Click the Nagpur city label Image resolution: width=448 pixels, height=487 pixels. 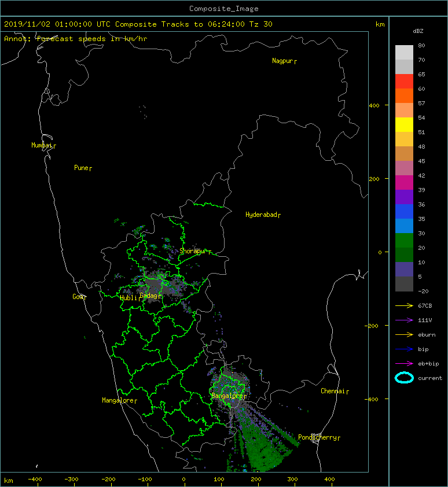coord(282,61)
